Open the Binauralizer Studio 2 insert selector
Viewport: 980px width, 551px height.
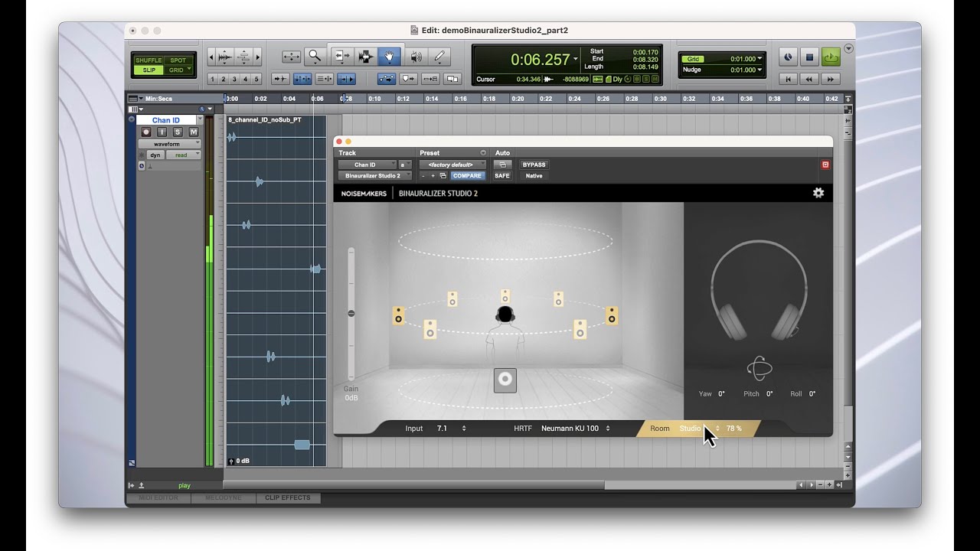pos(374,176)
